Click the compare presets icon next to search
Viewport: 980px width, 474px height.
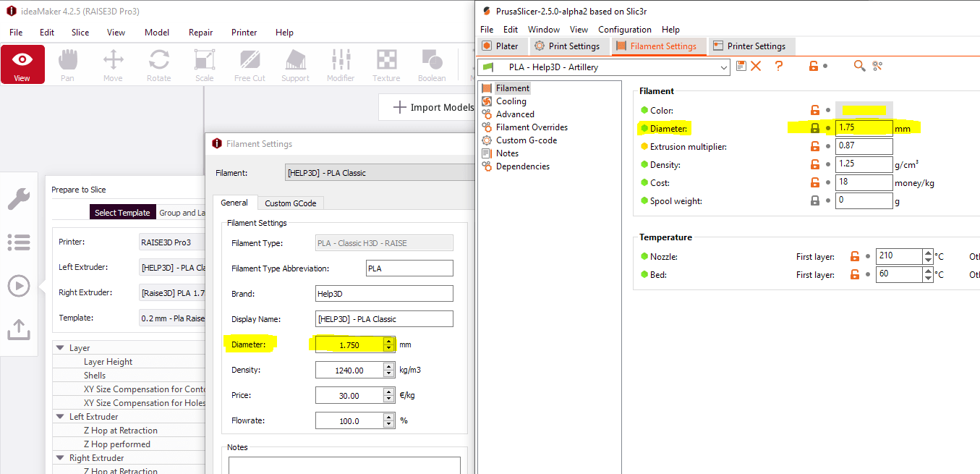point(877,66)
